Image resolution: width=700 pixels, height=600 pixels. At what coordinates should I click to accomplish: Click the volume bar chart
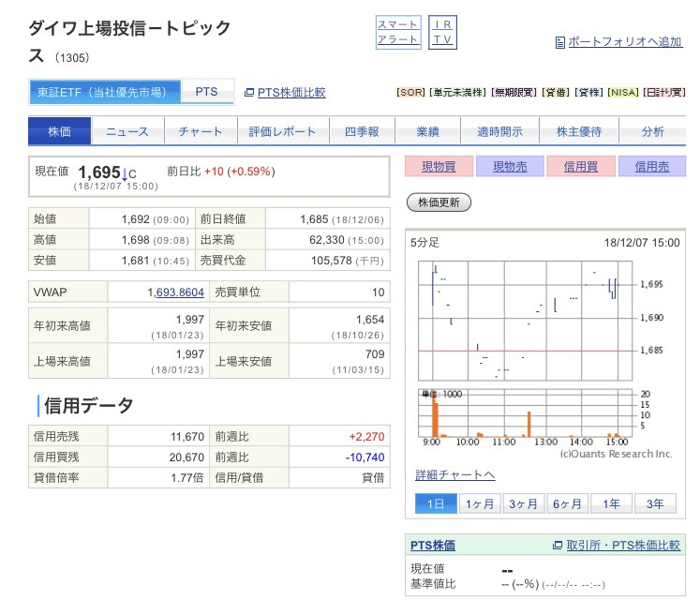[x=525, y=412]
